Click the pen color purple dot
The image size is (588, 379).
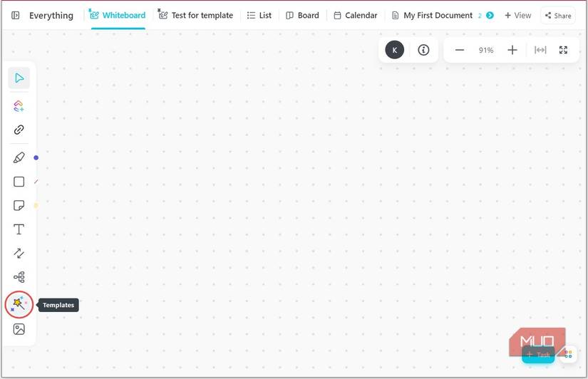click(x=36, y=158)
